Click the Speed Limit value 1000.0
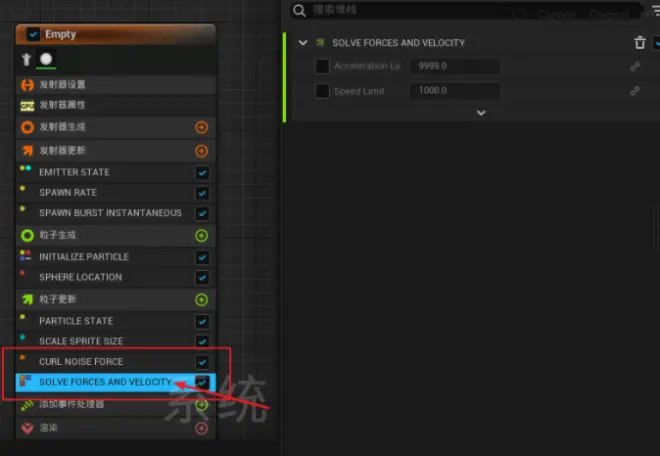Image resolution: width=660 pixels, height=456 pixels. (x=455, y=91)
